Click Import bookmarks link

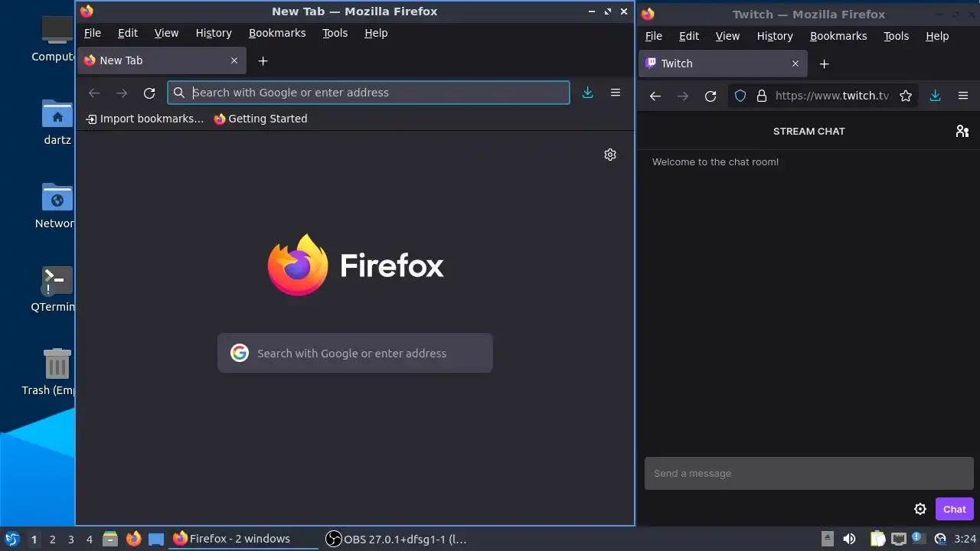(145, 119)
